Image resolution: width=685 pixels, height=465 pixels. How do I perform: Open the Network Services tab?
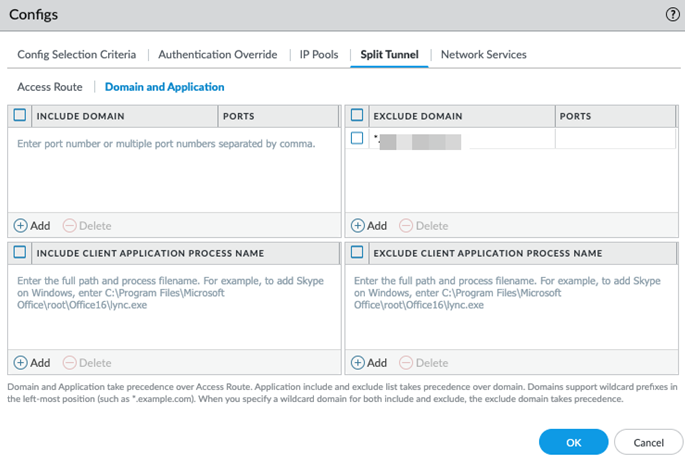pyautogui.click(x=483, y=55)
